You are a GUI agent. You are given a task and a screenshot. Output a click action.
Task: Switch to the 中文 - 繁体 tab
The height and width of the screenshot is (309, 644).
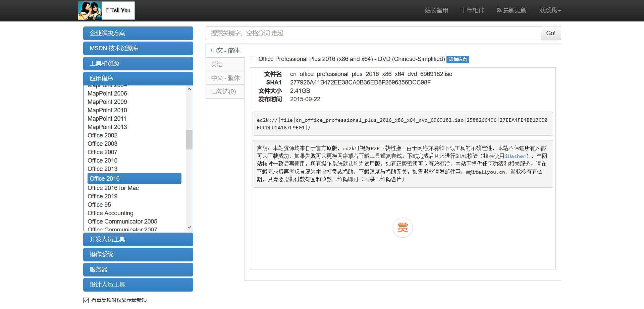point(225,78)
